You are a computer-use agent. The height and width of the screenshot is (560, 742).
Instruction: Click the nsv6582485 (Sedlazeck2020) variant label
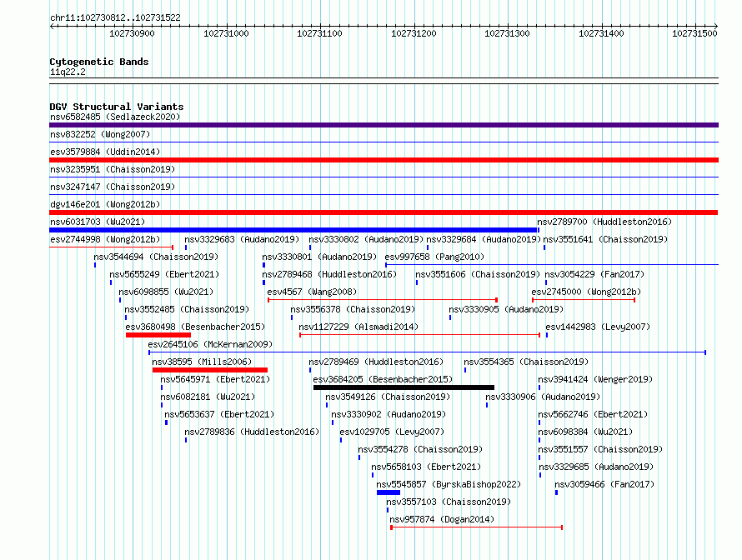click(x=115, y=117)
